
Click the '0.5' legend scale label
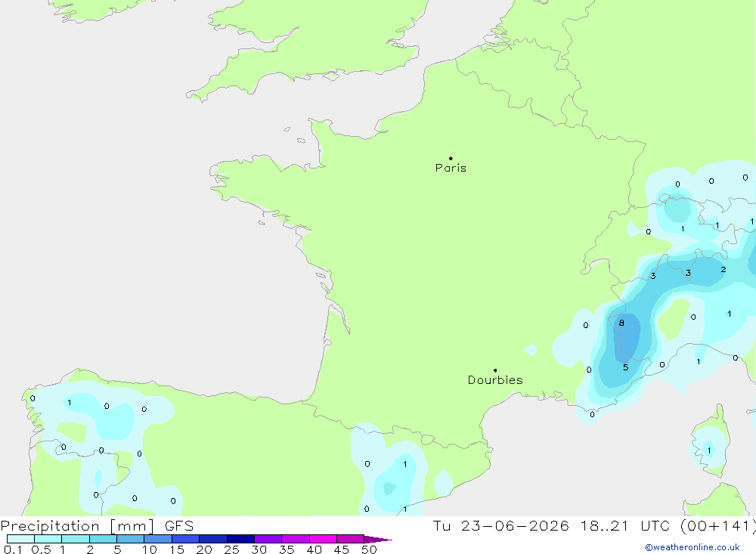[x=41, y=549]
